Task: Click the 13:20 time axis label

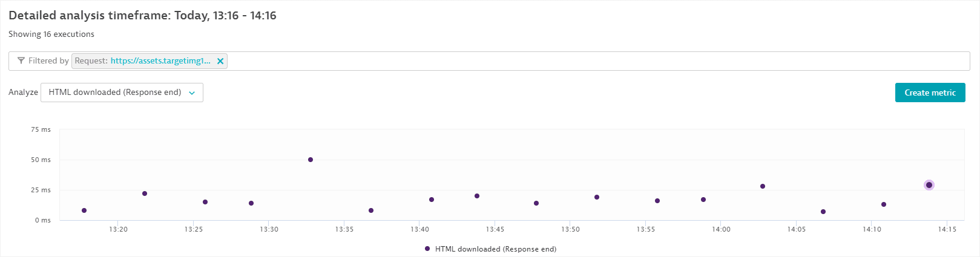Action: 118,229
